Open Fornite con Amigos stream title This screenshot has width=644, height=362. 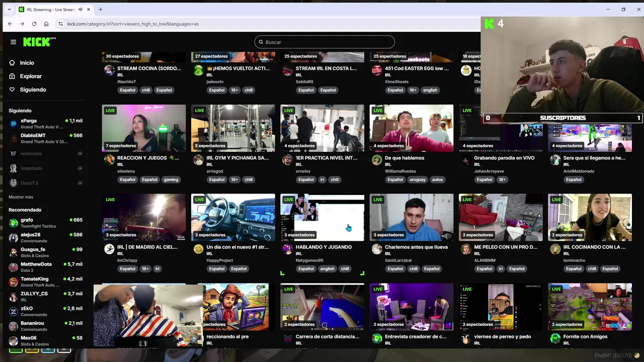585,336
